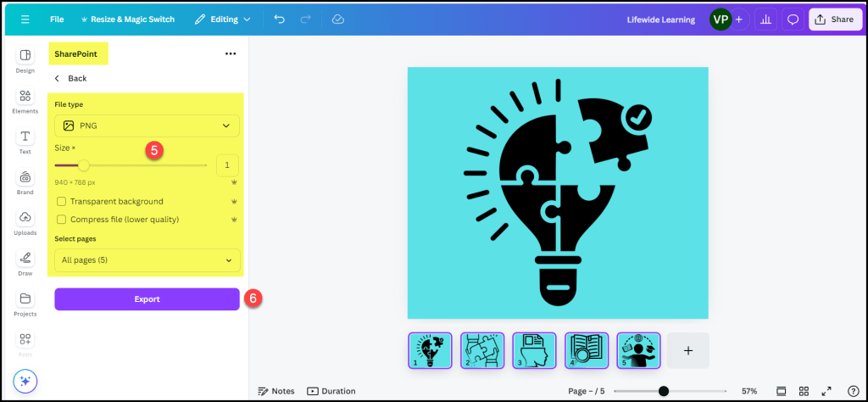Open the File menu
This screenshot has width=868, height=402.
57,19
